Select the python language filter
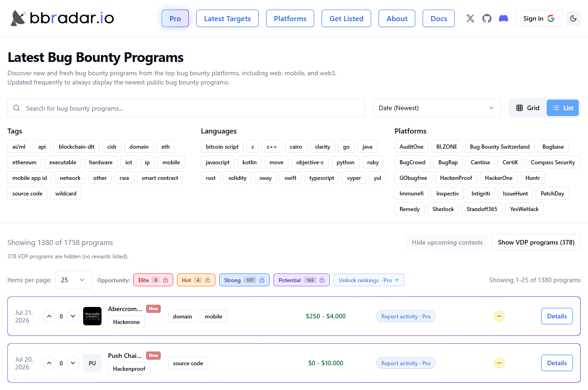This screenshot has height=390, width=588. (345, 162)
